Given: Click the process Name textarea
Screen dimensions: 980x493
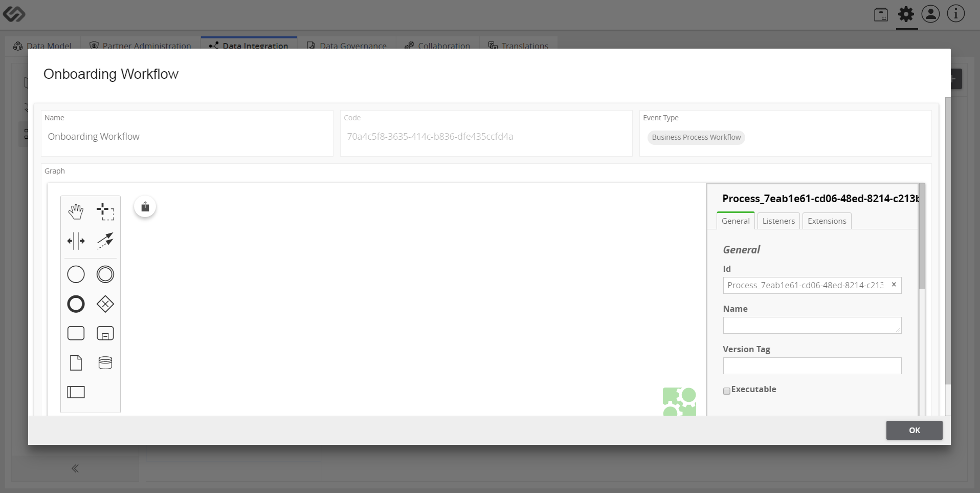Looking at the screenshot, I should click(812, 325).
